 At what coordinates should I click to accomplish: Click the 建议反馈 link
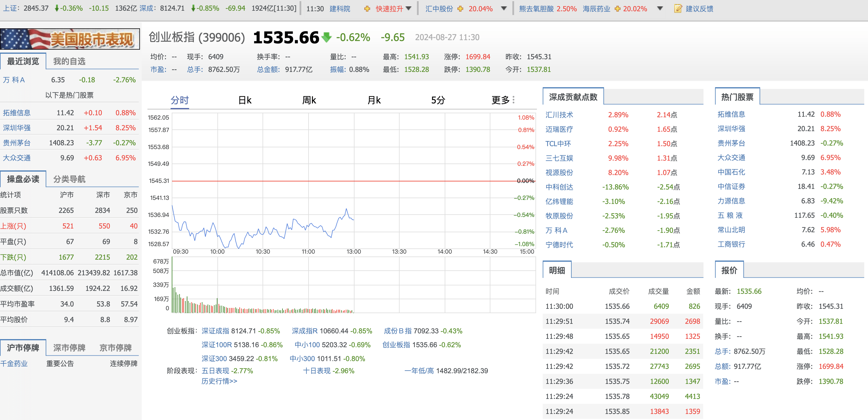point(699,9)
